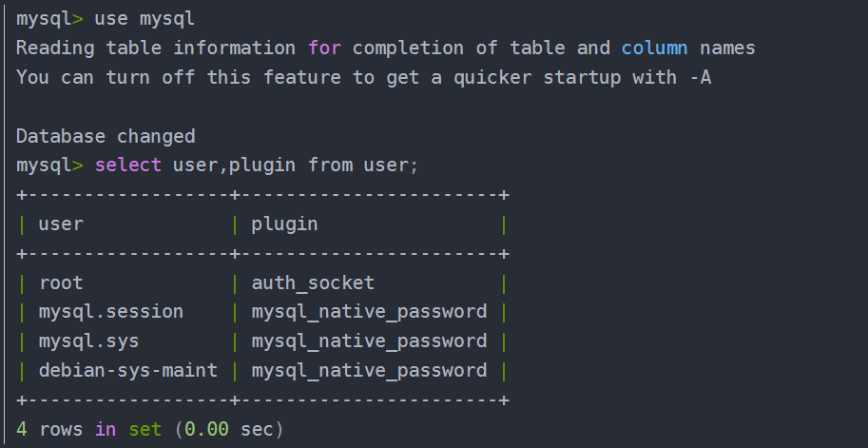Click the 'user' column header in table

(x=61, y=224)
